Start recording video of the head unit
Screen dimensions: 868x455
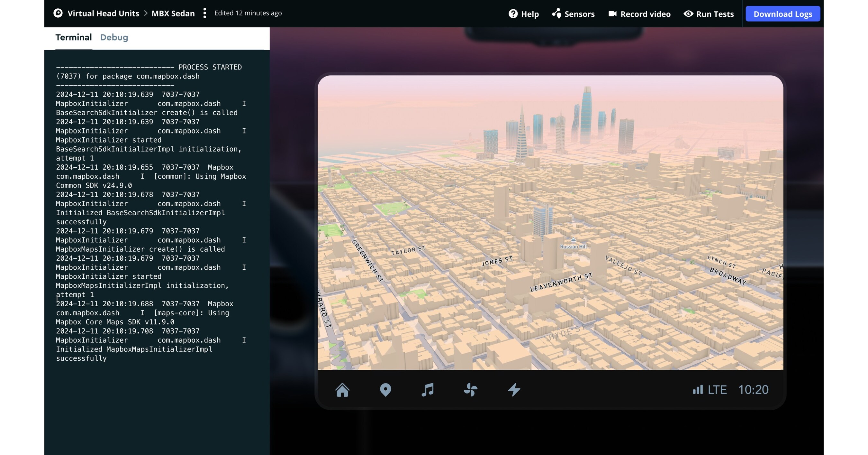click(639, 14)
